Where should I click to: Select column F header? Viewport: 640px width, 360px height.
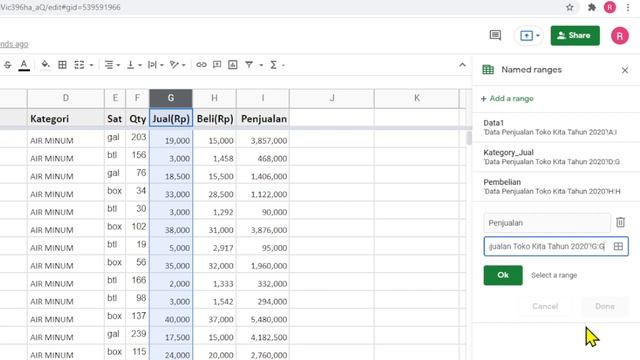(x=137, y=98)
